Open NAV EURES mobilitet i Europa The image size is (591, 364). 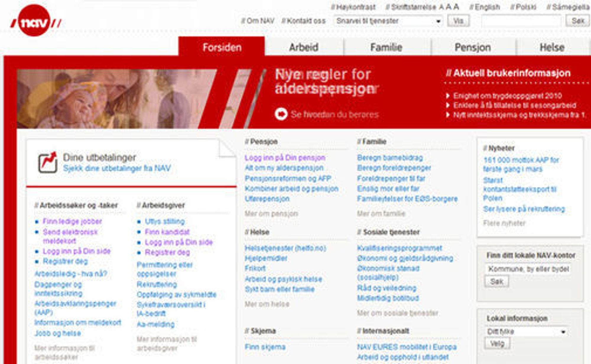pyautogui.click(x=407, y=347)
